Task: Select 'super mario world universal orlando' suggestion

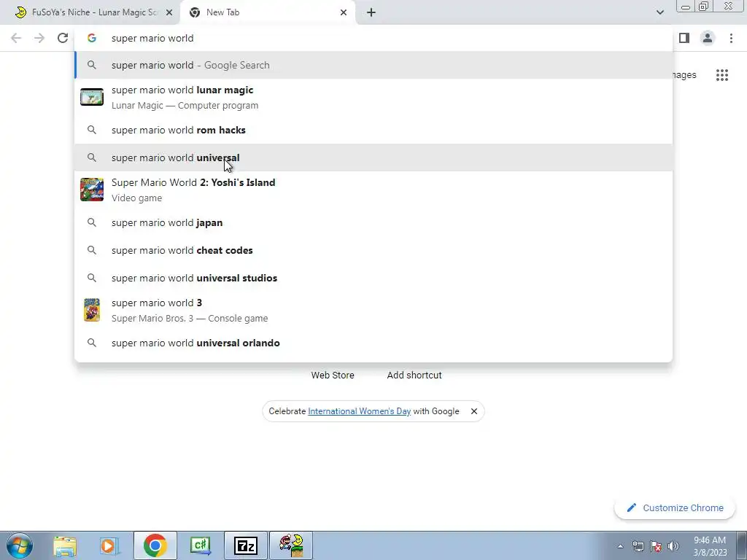Action: (373, 343)
